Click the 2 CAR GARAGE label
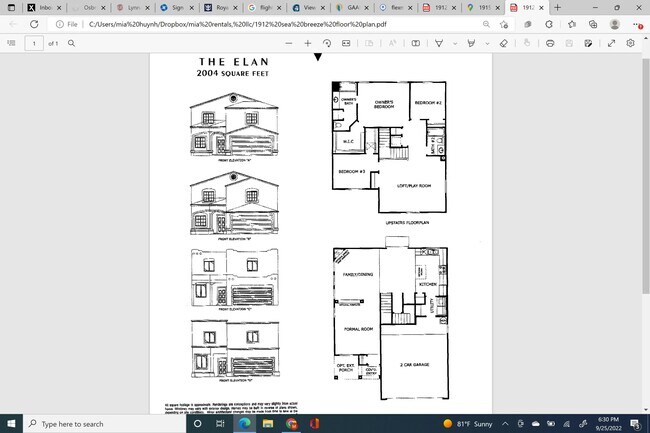The width and height of the screenshot is (650, 433). coord(414,365)
